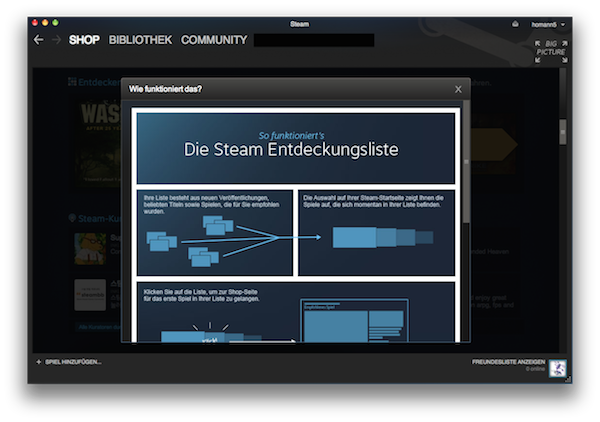
Task: Open the BIBLIOTHEK section
Action: 140,40
